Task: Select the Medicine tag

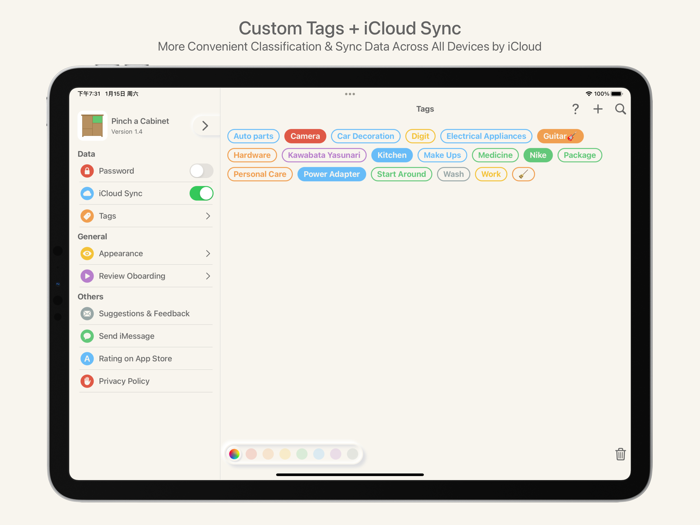Action: pos(495,155)
